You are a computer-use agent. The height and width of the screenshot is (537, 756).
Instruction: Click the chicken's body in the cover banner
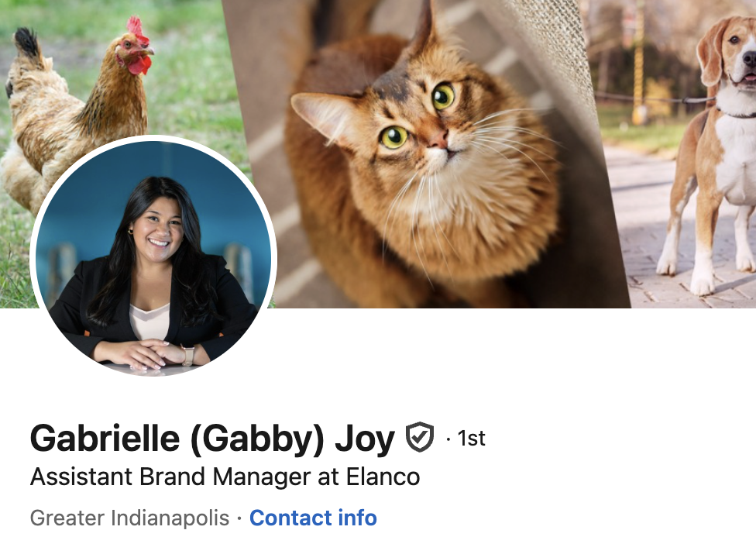point(72,111)
